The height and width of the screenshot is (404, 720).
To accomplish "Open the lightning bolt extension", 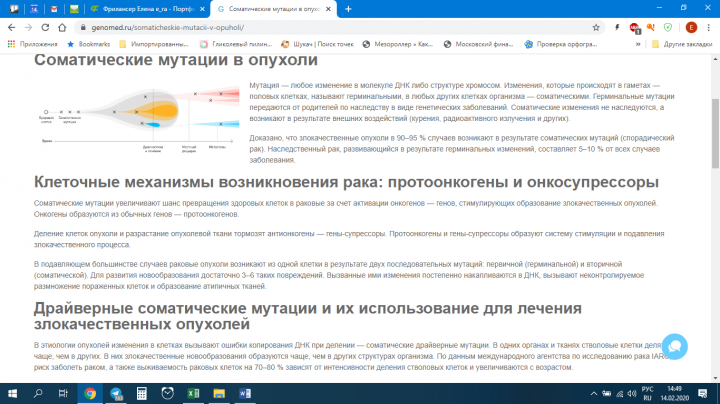I will (617, 28).
